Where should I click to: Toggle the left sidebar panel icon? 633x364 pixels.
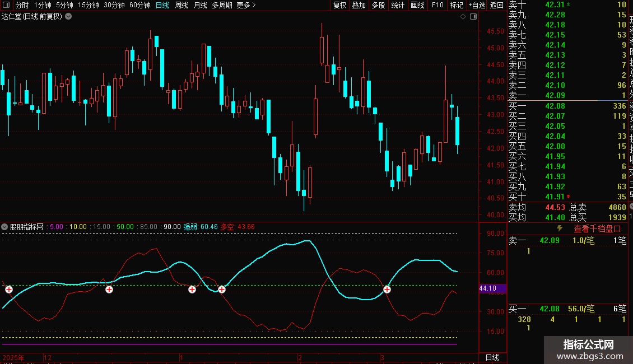pyautogui.click(x=4, y=5)
